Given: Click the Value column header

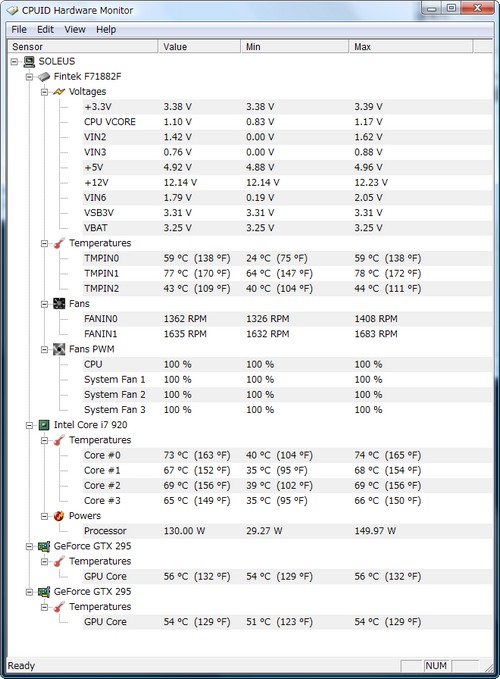Looking at the screenshot, I should 200,47.
